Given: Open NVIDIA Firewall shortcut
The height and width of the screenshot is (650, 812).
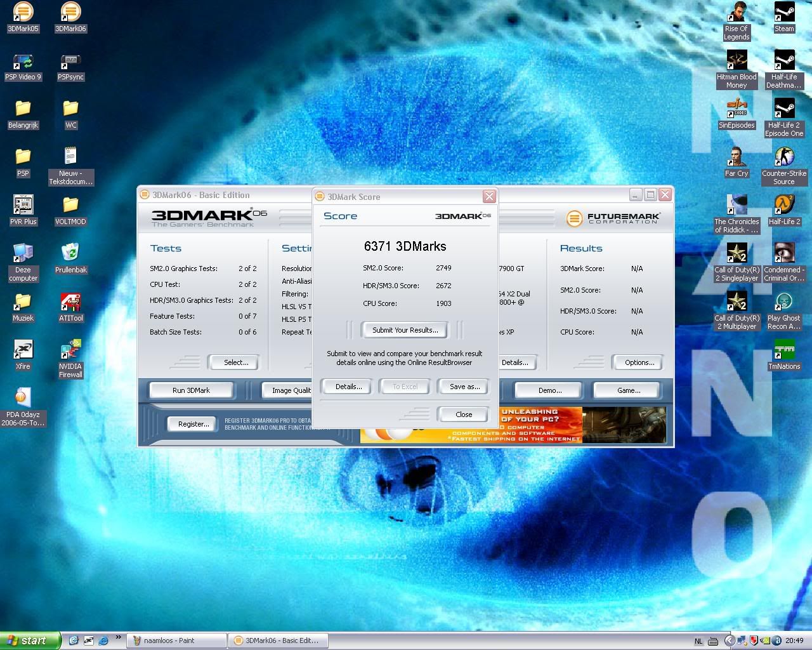Looking at the screenshot, I should click(x=70, y=359).
